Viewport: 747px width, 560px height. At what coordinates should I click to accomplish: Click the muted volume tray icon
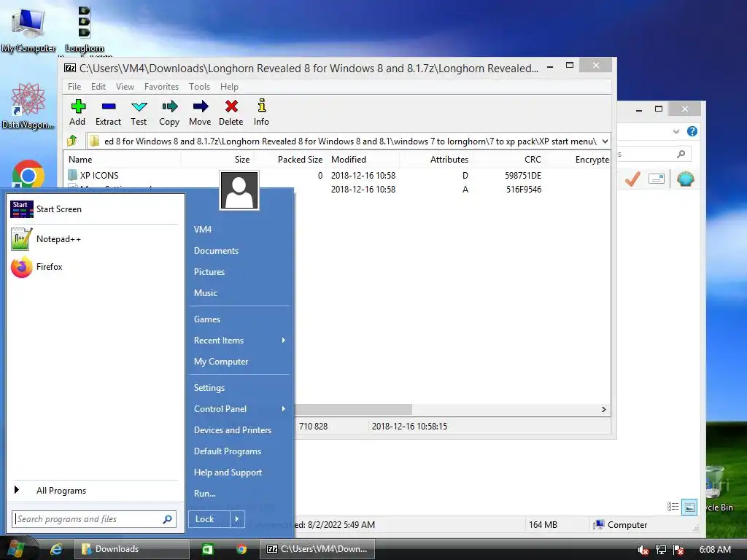[x=643, y=550]
